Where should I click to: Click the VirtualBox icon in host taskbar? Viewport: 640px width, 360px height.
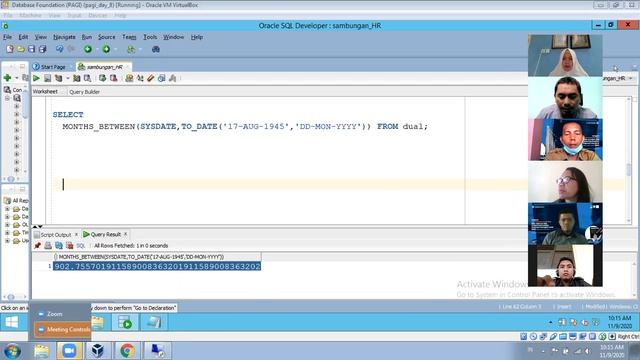(x=98, y=351)
